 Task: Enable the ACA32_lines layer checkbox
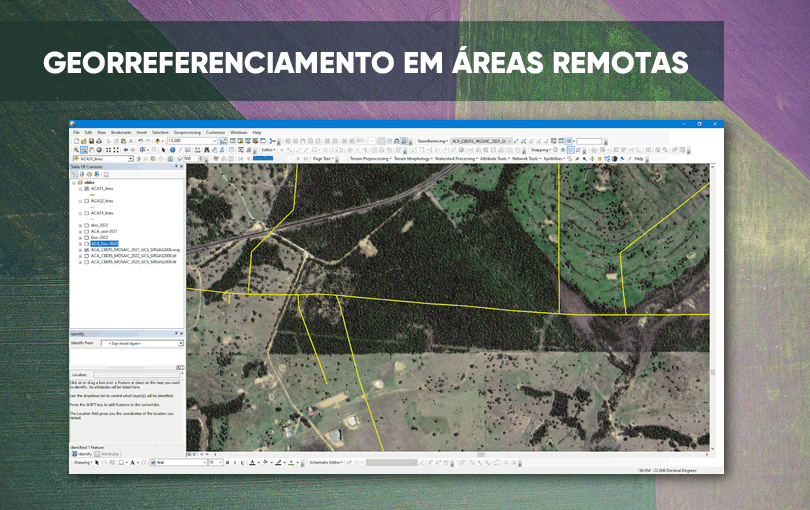tap(86, 201)
